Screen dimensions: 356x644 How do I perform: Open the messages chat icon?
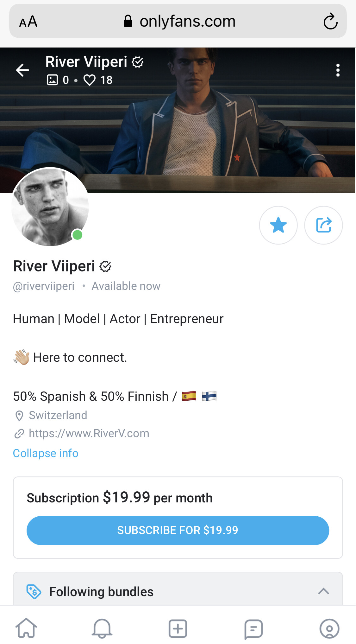pos(253,628)
